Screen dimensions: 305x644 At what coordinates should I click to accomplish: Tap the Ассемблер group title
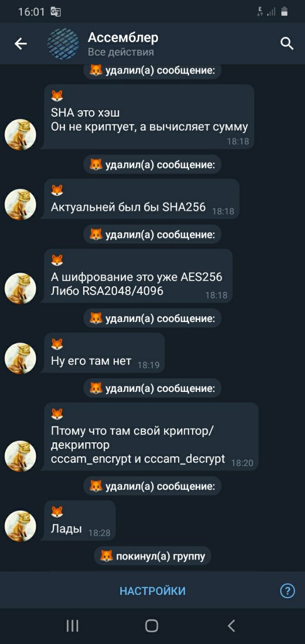pos(123,37)
